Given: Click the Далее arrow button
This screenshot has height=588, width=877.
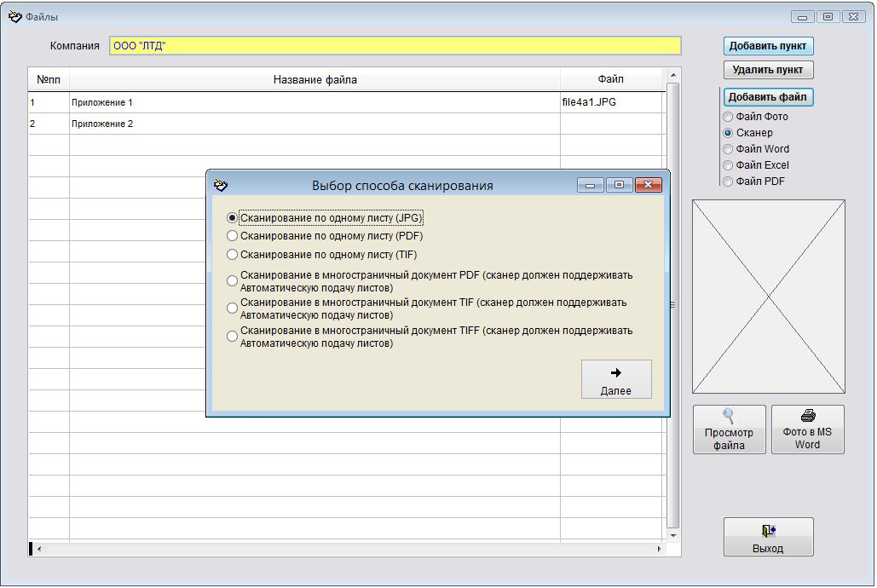Looking at the screenshot, I should (x=615, y=379).
